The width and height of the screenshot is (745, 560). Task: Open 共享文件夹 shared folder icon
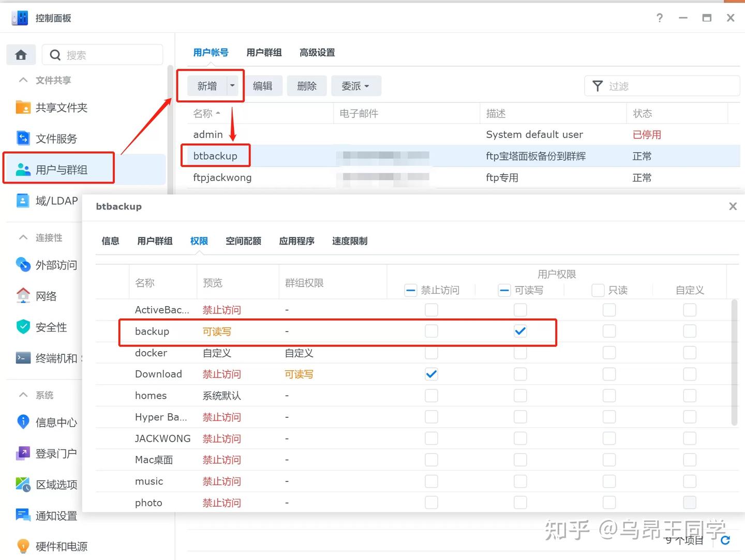[23, 108]
